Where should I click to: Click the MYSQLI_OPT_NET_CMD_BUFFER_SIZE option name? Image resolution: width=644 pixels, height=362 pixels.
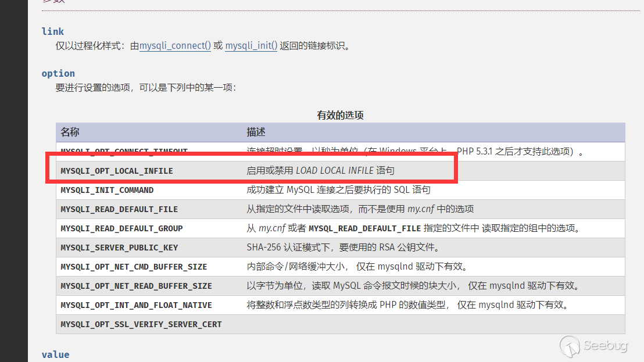click(134, 267)
